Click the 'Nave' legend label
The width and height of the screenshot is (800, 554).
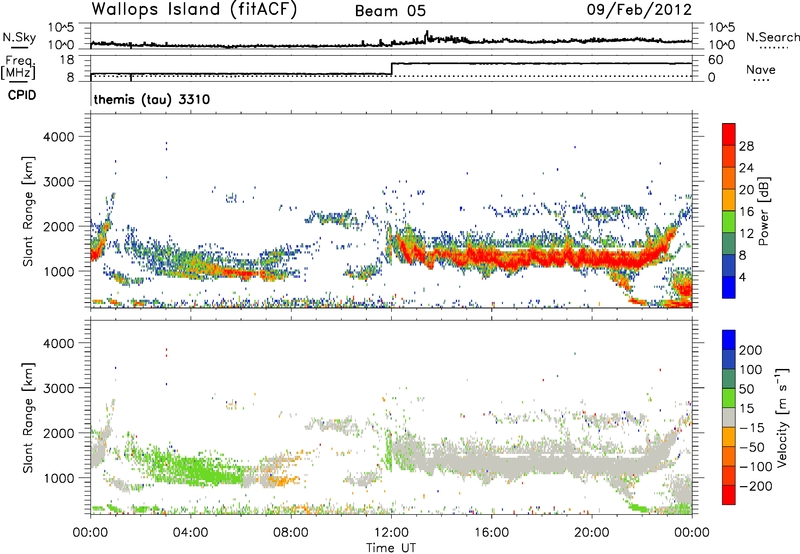pyautogui.click(x=761, y=70)
